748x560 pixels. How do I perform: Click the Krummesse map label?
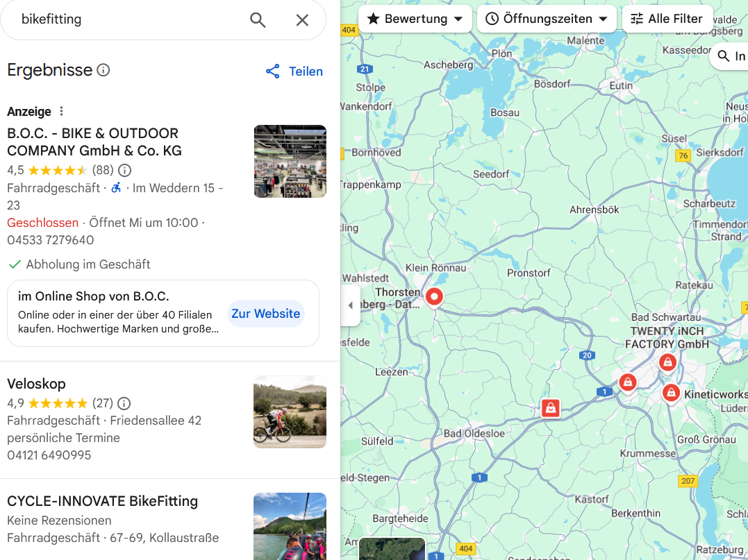[x=647, y=452]
